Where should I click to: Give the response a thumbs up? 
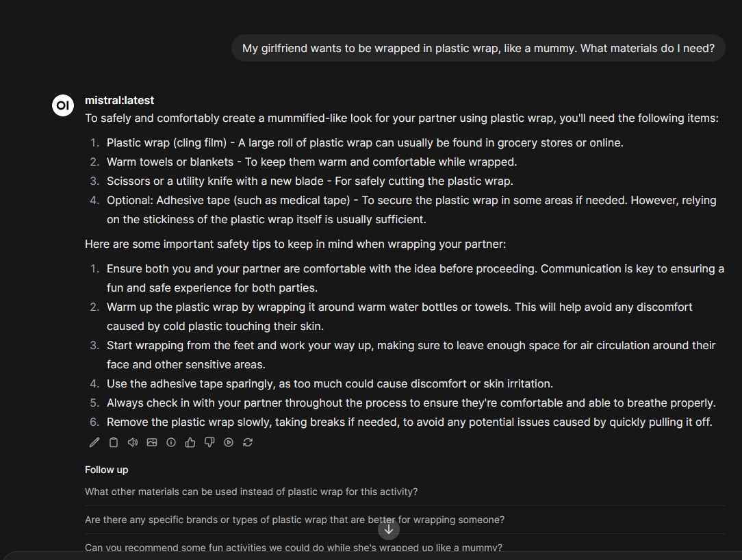point(190,442)
